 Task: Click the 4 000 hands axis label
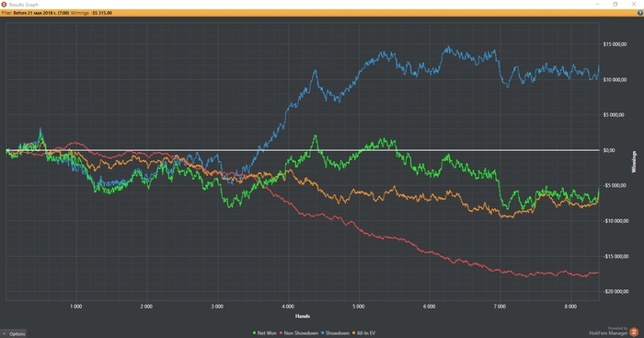(x=288, y=307)
